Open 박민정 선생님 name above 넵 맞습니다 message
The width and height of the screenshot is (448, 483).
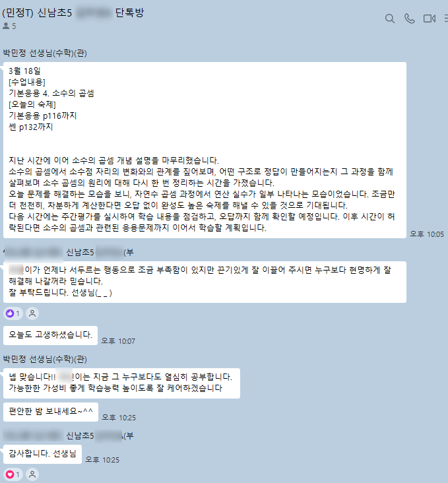[x=45, y=359]
